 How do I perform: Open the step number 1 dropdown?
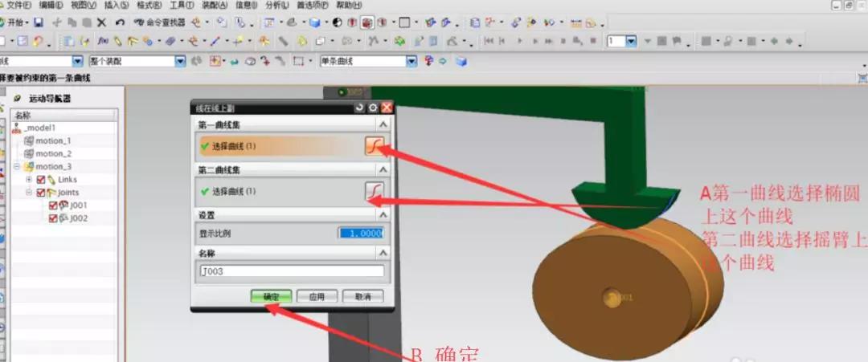click(x=631, y=41)
